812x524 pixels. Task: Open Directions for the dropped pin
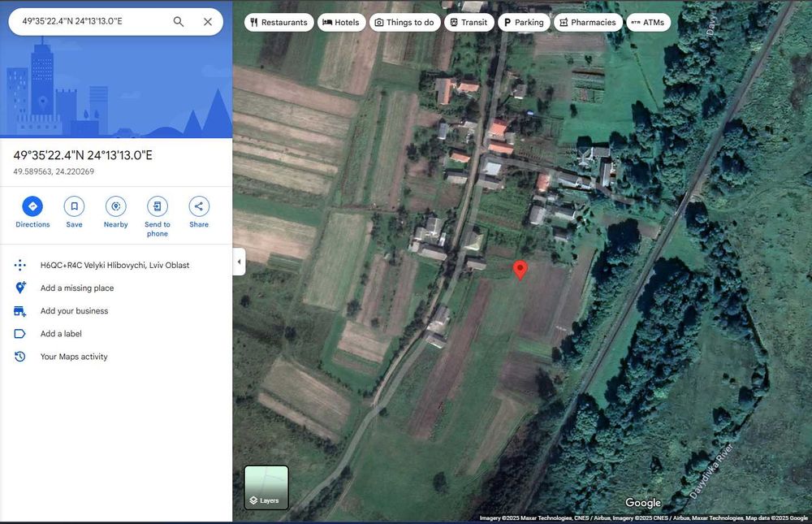point(32,212)
